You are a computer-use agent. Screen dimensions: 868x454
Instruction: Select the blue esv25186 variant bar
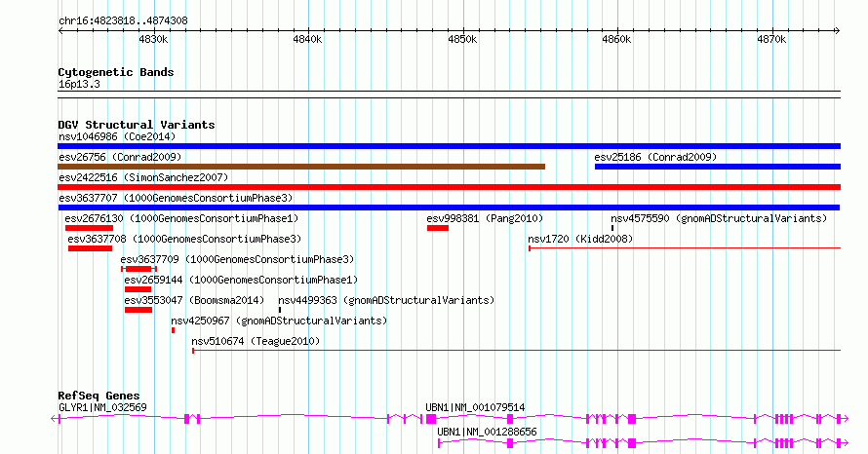[718, 167]
